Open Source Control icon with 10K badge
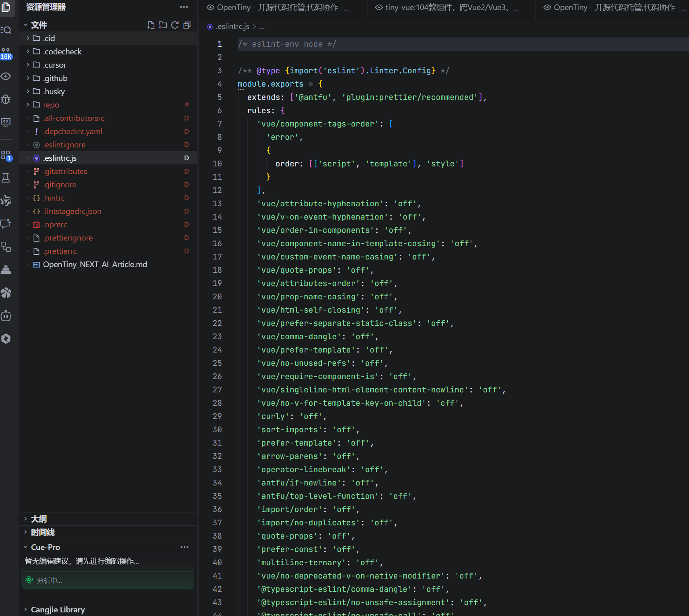Image resolution: width=689 pixels, height=616 pixels. tap(6, 53)
